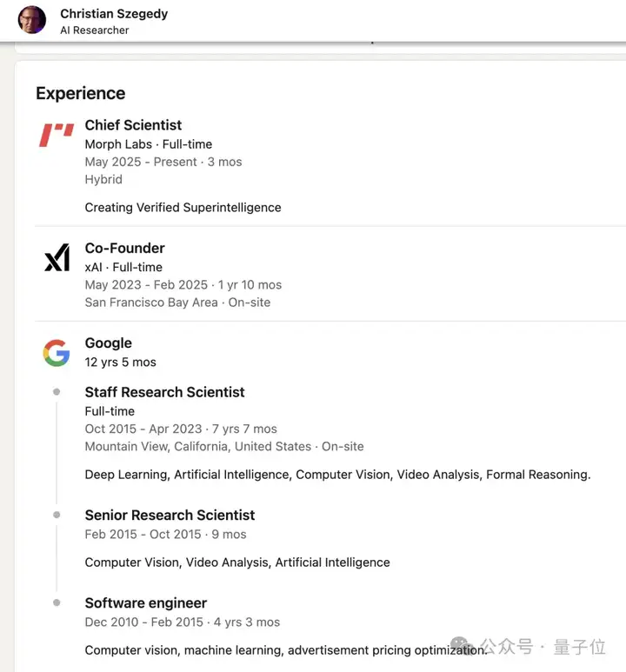Select the Senior Research Scientist role
Viewport: 626px width, 672px height.
(x=170, y=516)
